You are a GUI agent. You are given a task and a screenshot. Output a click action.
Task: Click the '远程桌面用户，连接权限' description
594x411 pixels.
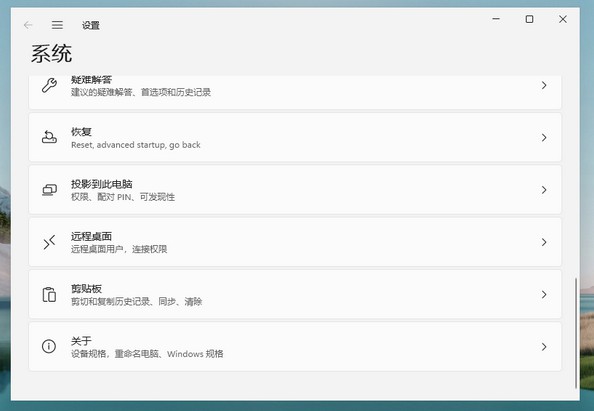(119, 249)
